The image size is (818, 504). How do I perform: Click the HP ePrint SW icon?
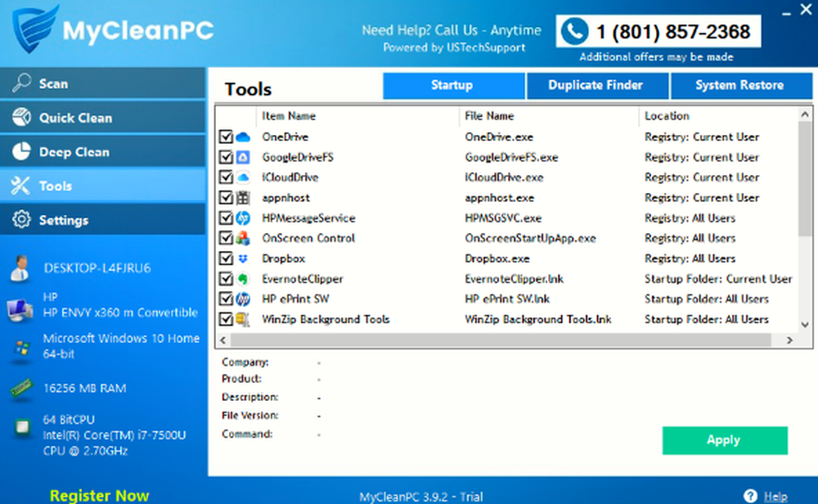(243, 299)
